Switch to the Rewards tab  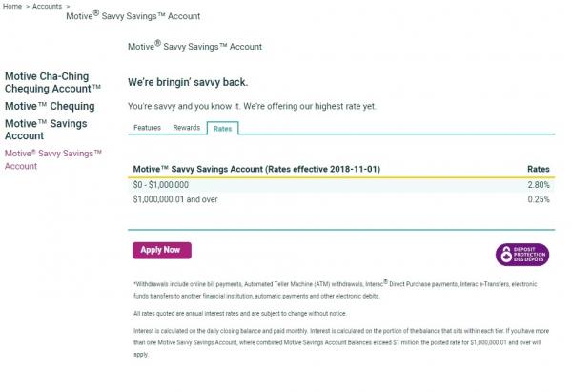pyautogui.click(x=186, y=127)
